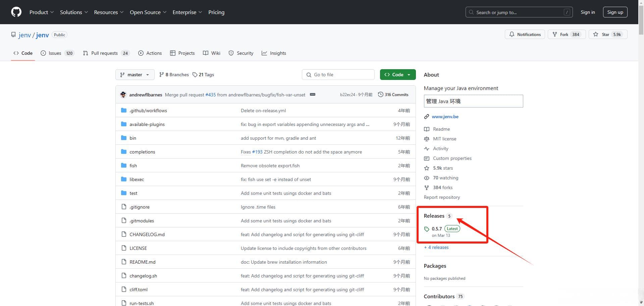Open the Resources dropdown
The width and height of the screenshot is (644, 306).
pos(109,12)
